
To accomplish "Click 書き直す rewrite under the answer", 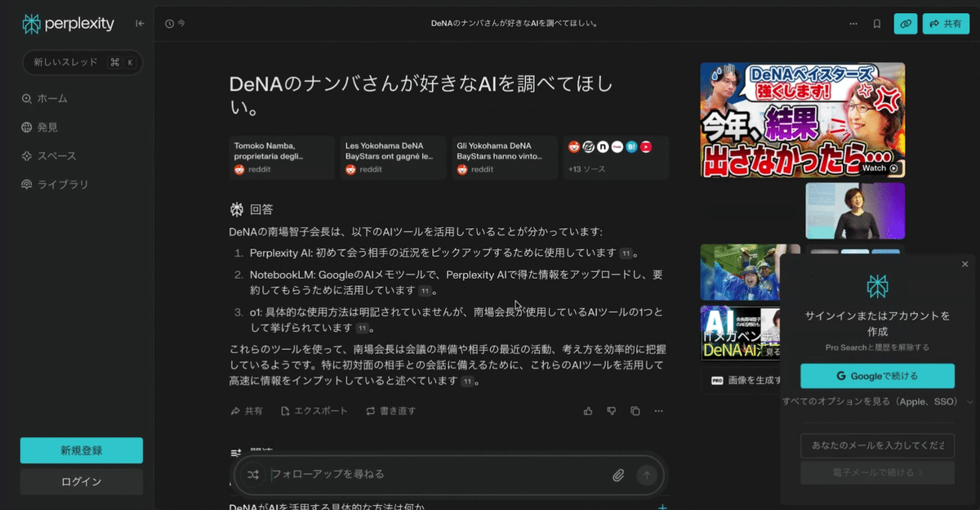I will [x=390, y=411].
